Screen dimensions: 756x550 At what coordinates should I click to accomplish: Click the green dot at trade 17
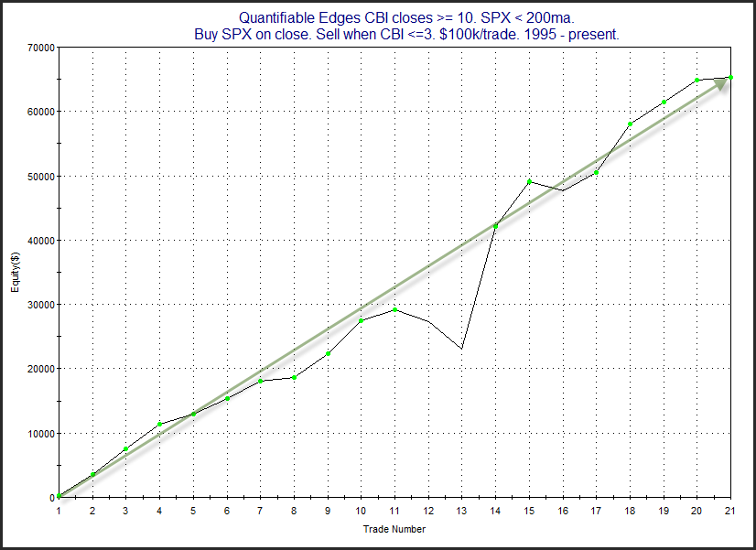[597, 173]
